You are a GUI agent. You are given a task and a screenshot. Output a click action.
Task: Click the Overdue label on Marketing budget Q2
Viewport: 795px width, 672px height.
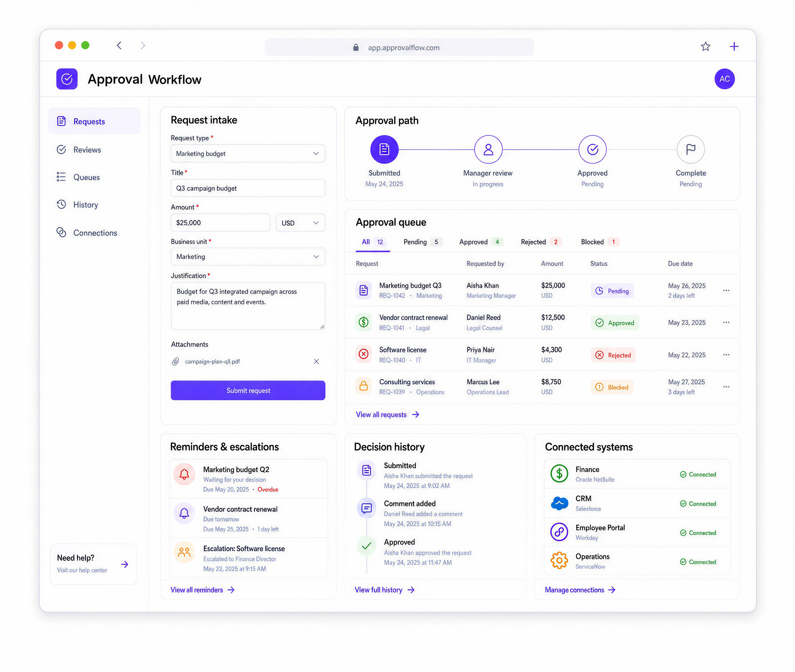[268, 489]
